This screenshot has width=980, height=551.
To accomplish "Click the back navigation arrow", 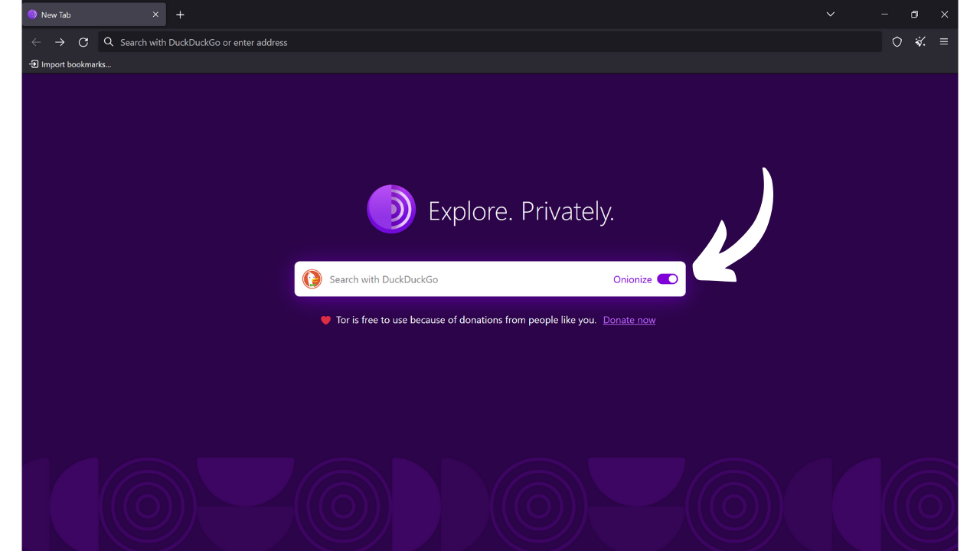I will pyautogui.click(x=36, y=42).
